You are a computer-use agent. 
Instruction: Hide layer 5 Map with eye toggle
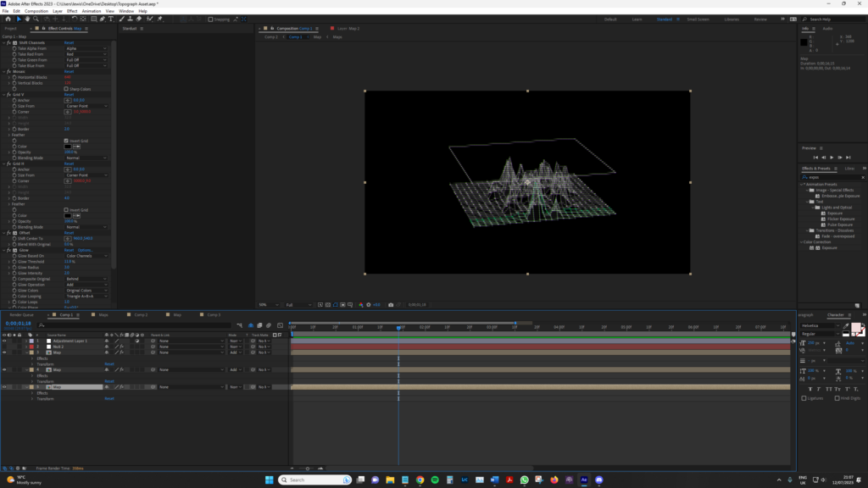coord(4,386)
